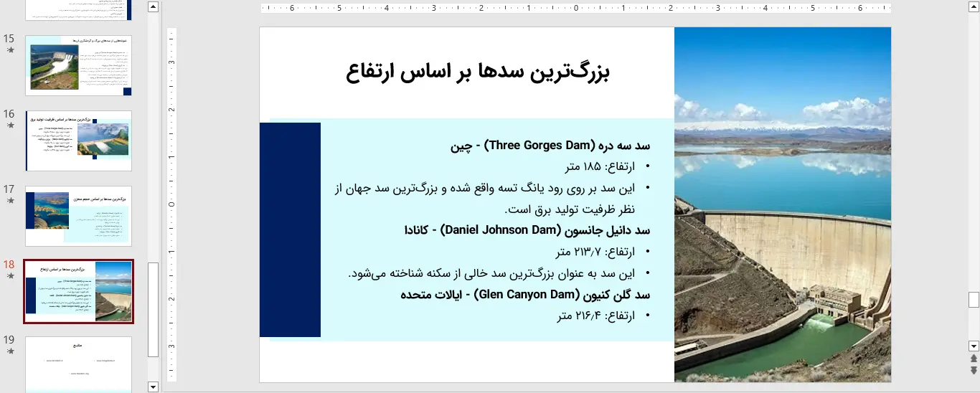Click the vertical ruler beside the slide

pyautogui.click(x=172, y=204)
